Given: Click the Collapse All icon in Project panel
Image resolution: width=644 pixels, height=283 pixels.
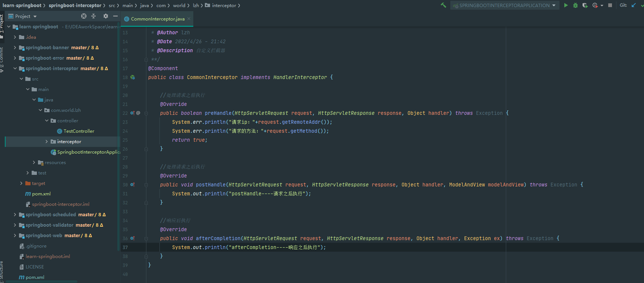Looking at the screenshot, I should (94, 16).
